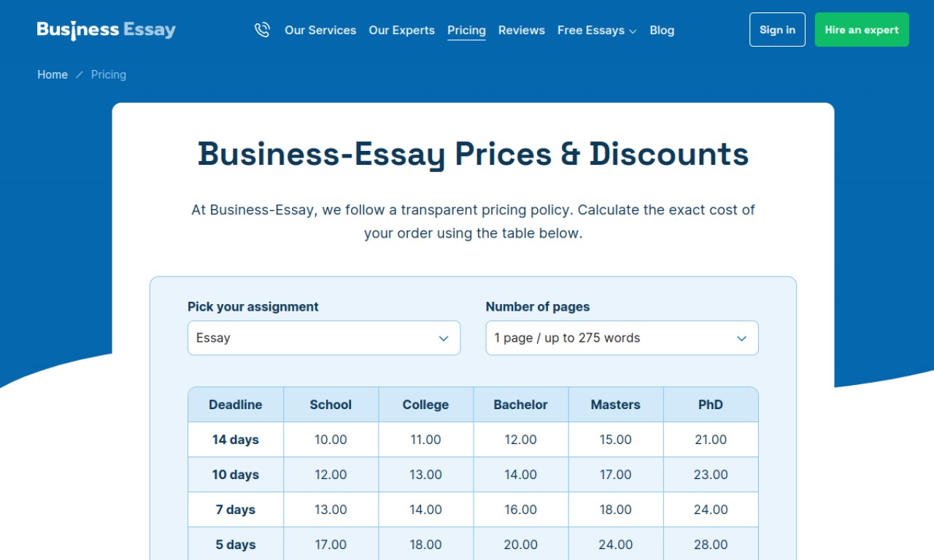Click the Deadline column header
Viewport: 934px width, 560px height.
tap(236, 405)
